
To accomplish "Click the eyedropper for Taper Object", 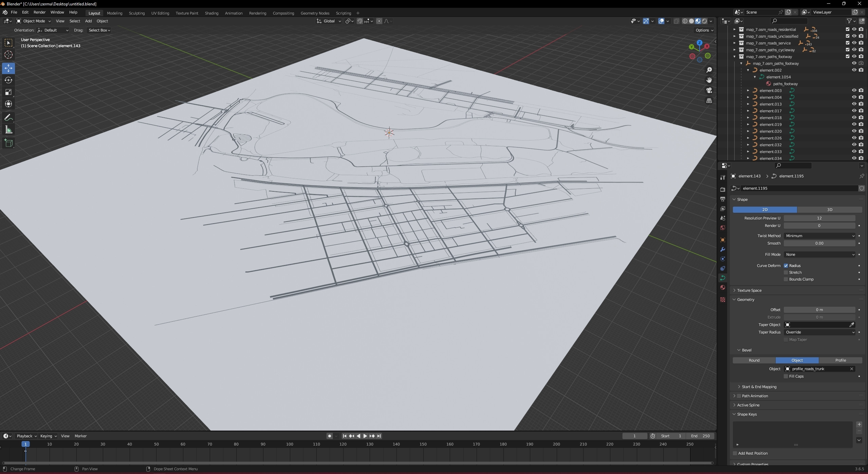I will 852,325.
